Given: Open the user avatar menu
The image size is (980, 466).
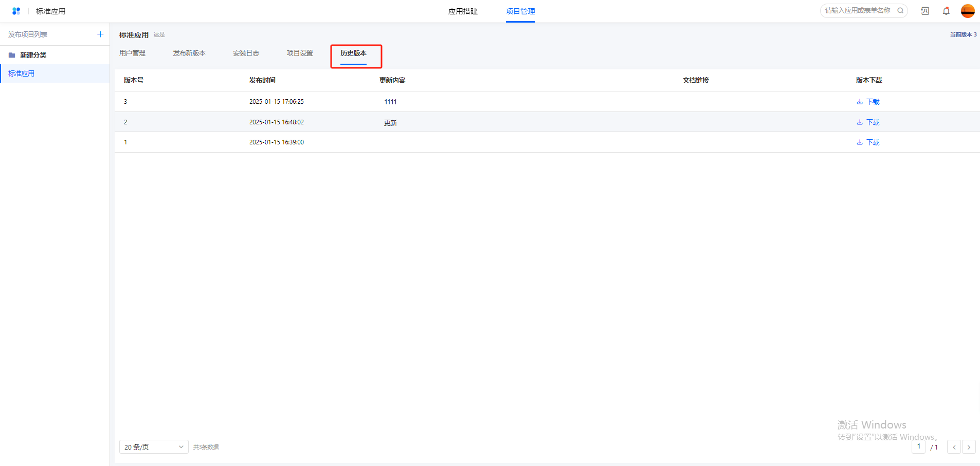Looking at the screenshot, I should 968,11.
